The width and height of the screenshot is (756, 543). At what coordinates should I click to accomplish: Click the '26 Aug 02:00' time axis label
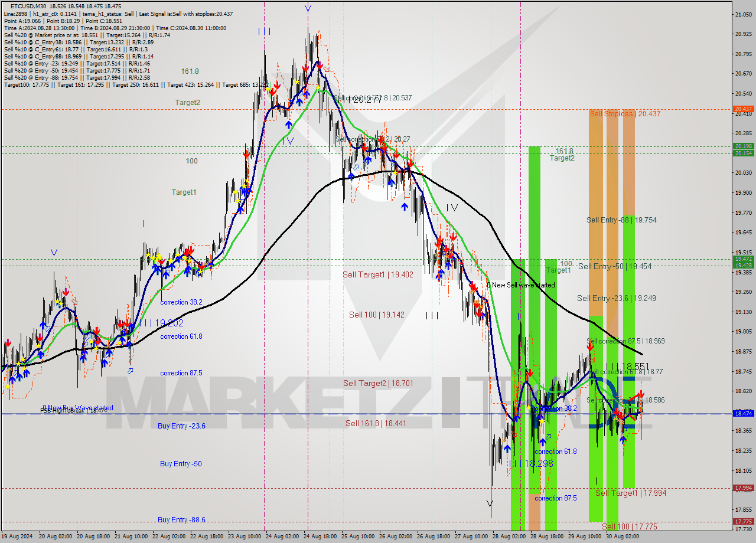click(x=395, y=537)
